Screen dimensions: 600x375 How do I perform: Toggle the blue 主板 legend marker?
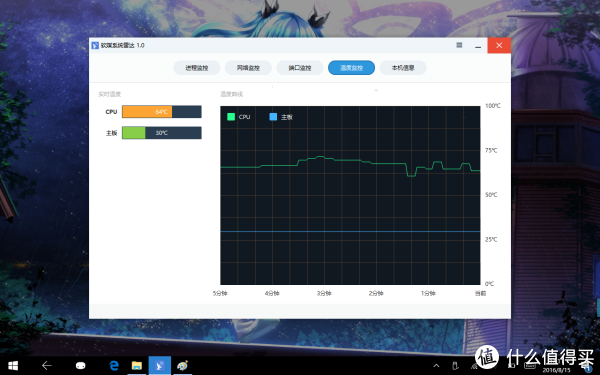273,117
